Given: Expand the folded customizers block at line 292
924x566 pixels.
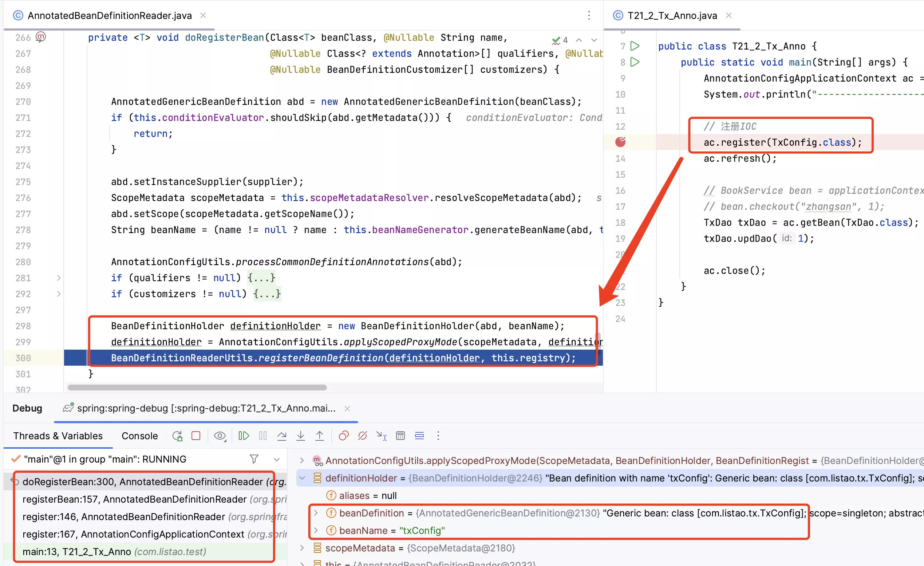Looking at the screenshot, I should [x=59, y=294].
